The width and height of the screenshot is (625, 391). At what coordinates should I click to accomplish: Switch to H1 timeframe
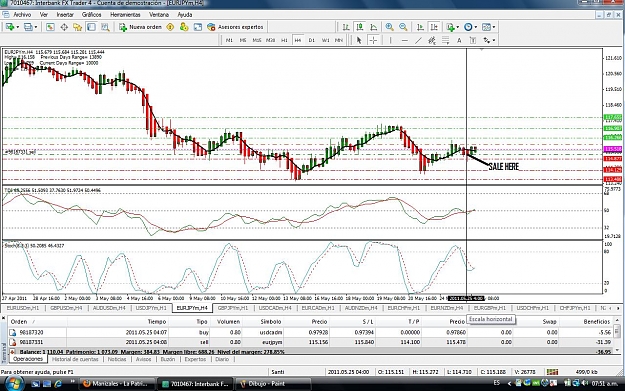click(x=284, y=40)
